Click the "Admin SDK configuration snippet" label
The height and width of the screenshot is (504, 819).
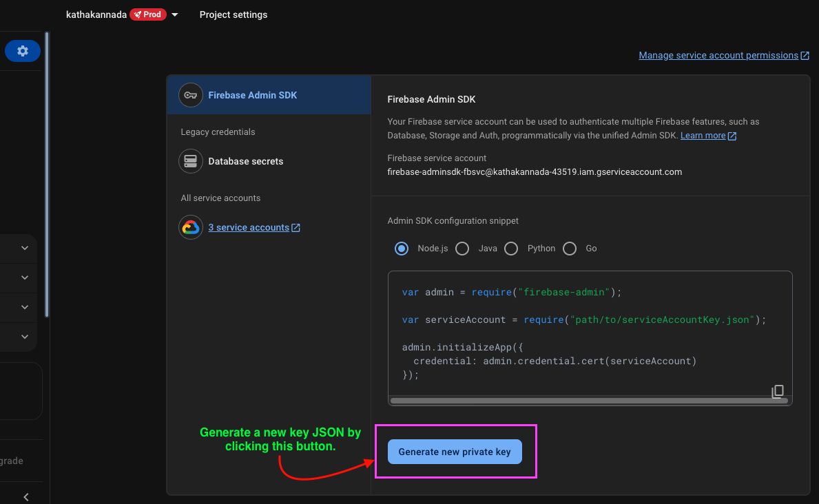point(453,221)
